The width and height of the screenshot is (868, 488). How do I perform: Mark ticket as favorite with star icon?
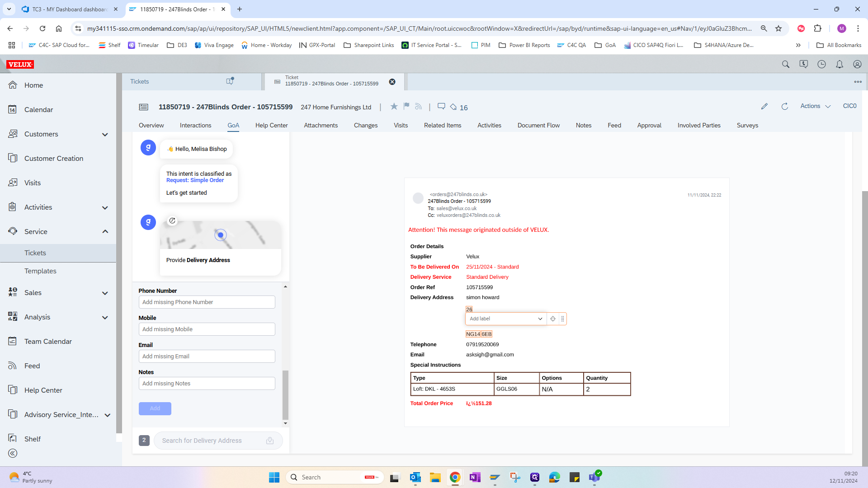[x=394, y=107]
